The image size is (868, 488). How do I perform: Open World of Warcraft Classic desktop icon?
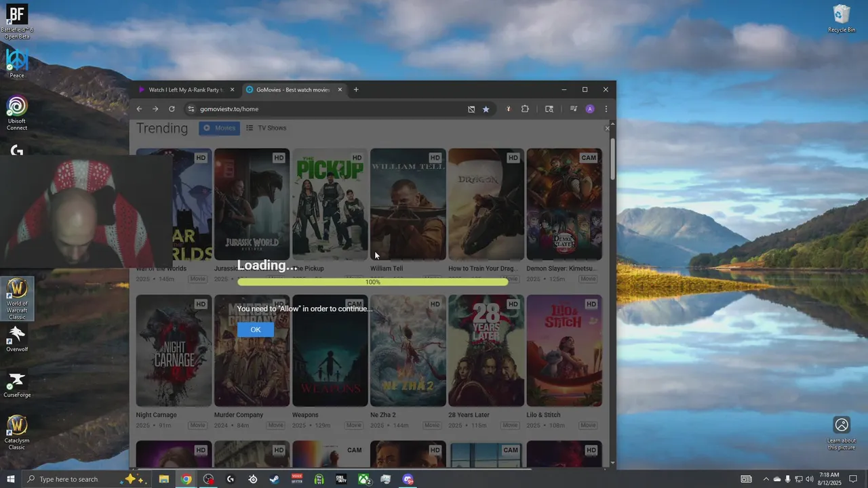coord(17,299)
